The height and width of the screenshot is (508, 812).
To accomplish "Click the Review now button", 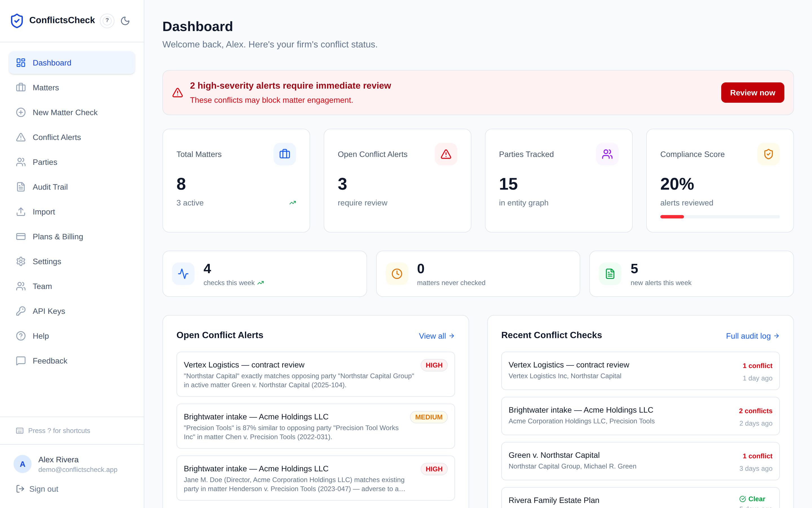I will [x=753, y=93].
